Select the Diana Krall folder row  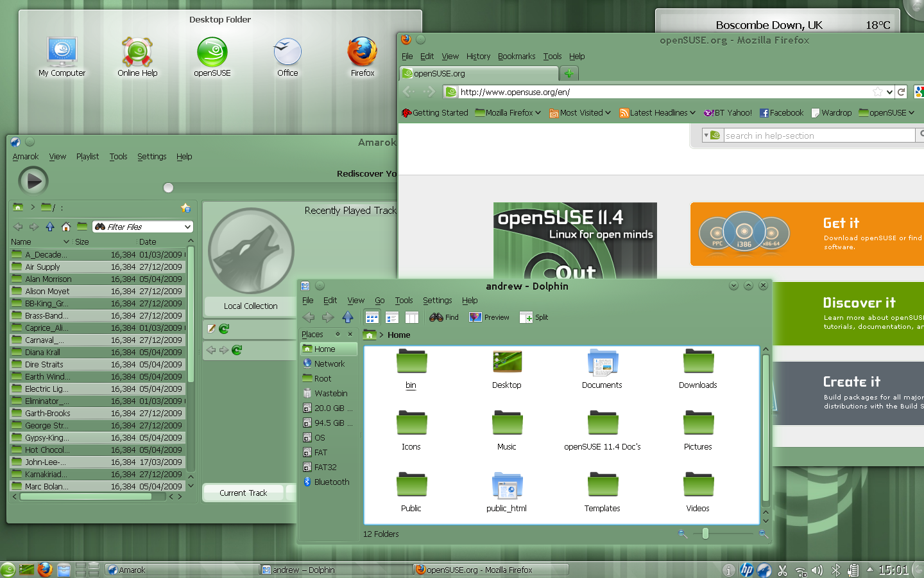[x=98, y=352]
